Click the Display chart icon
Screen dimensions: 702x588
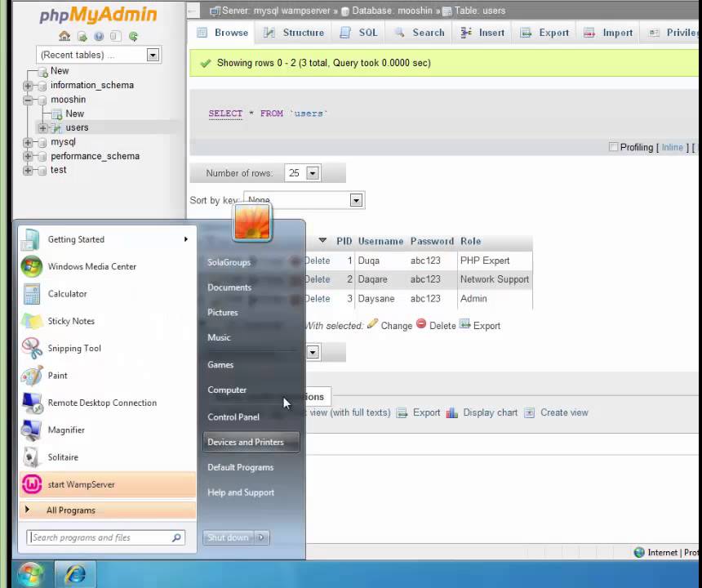pos(451,412)
